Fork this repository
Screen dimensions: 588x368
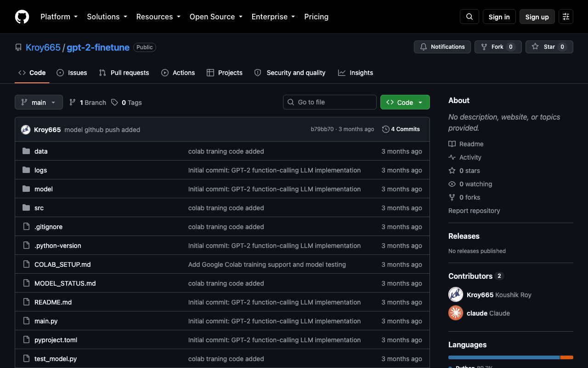coord(498,47)
